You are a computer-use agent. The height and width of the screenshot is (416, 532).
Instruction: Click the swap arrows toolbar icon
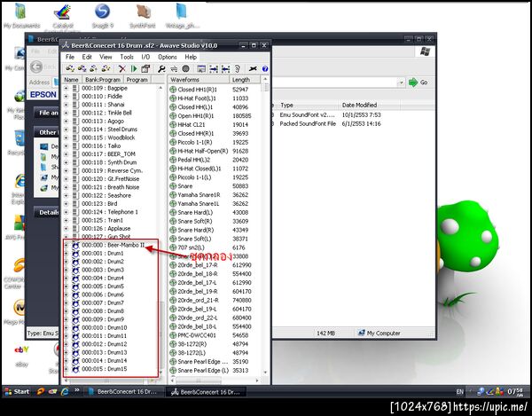click(174, 69)
